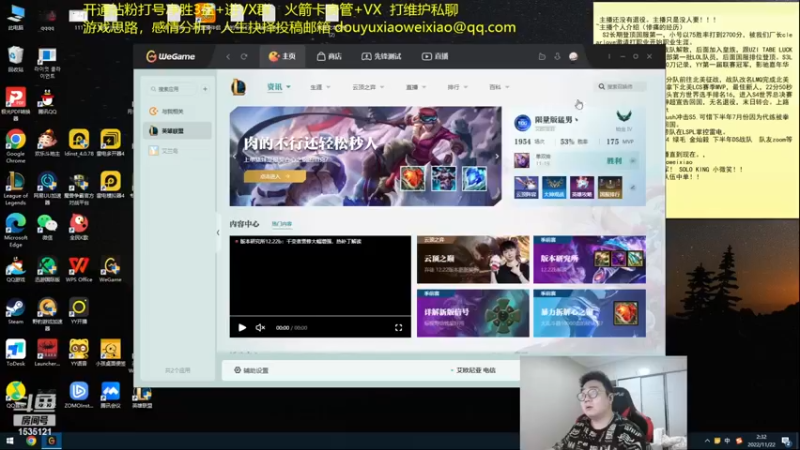Open the 国服排行 shortcut tile

(x=610, y=187)
